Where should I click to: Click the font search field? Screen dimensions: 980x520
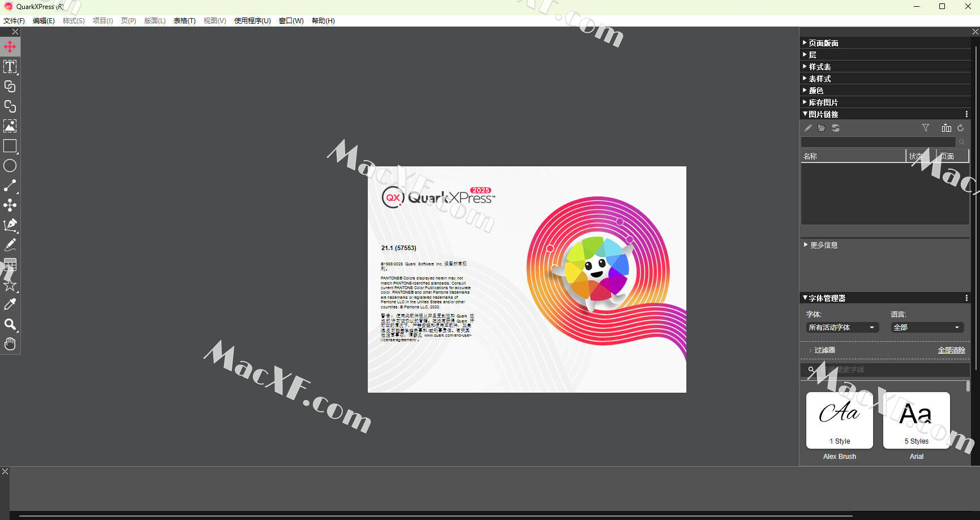click(x=886, y=370)
